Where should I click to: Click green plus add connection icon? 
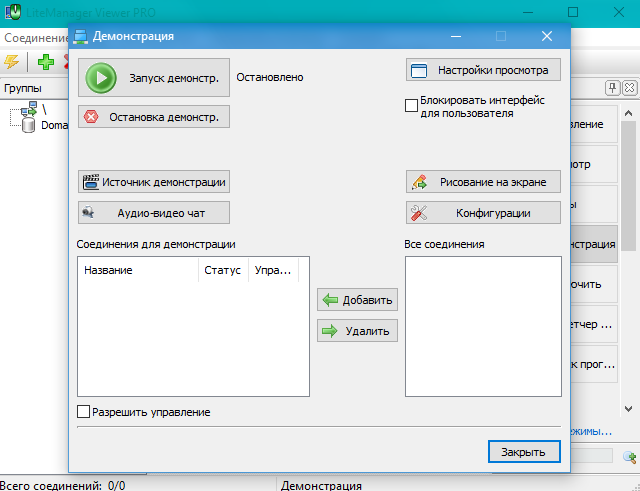pos(46,62)
